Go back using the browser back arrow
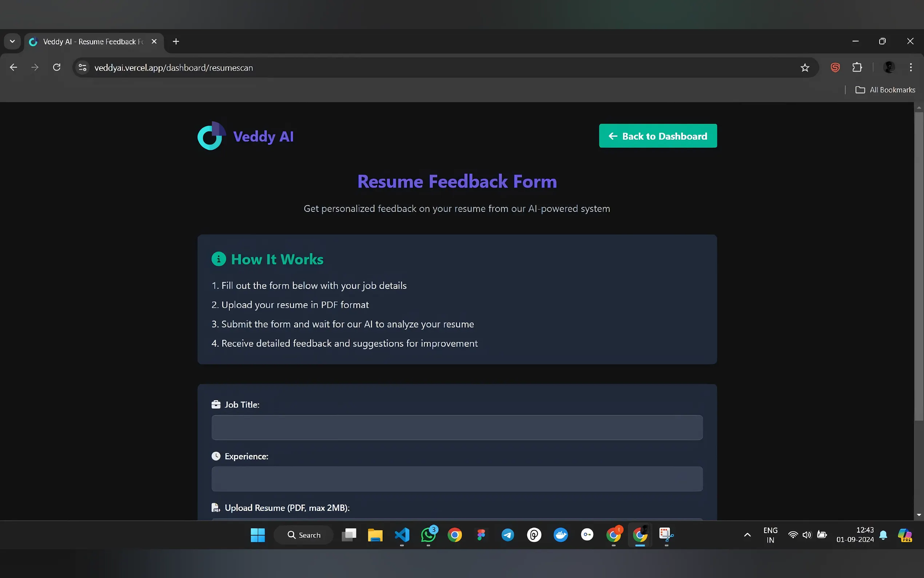Image resolution: width=924 pixels, height=578 pixels. pos(13,68)
